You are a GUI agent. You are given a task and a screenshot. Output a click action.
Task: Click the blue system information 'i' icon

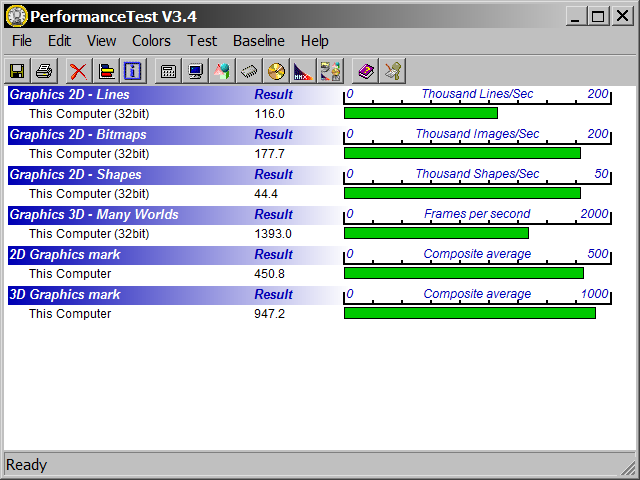[133, 71]
